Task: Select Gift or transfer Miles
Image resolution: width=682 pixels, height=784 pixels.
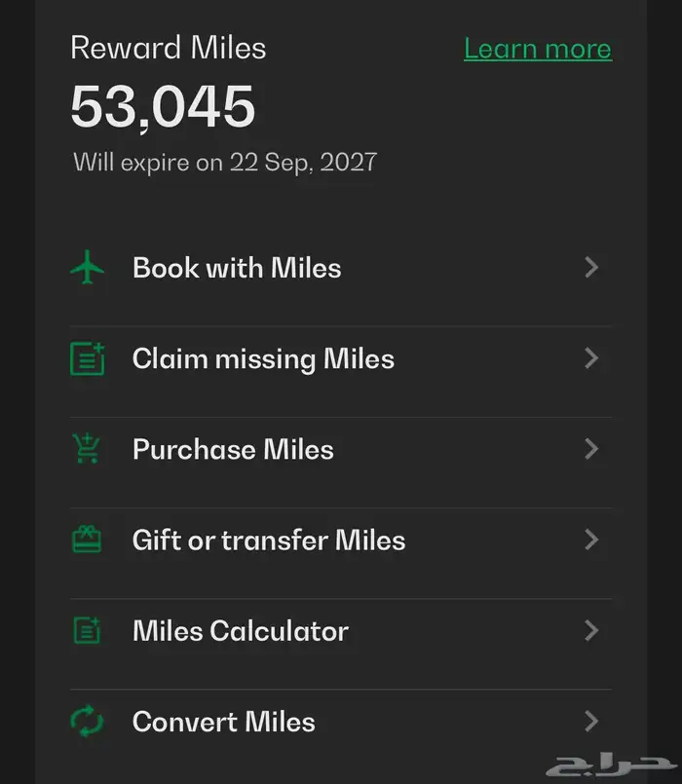Action: [x=269, y=540]
